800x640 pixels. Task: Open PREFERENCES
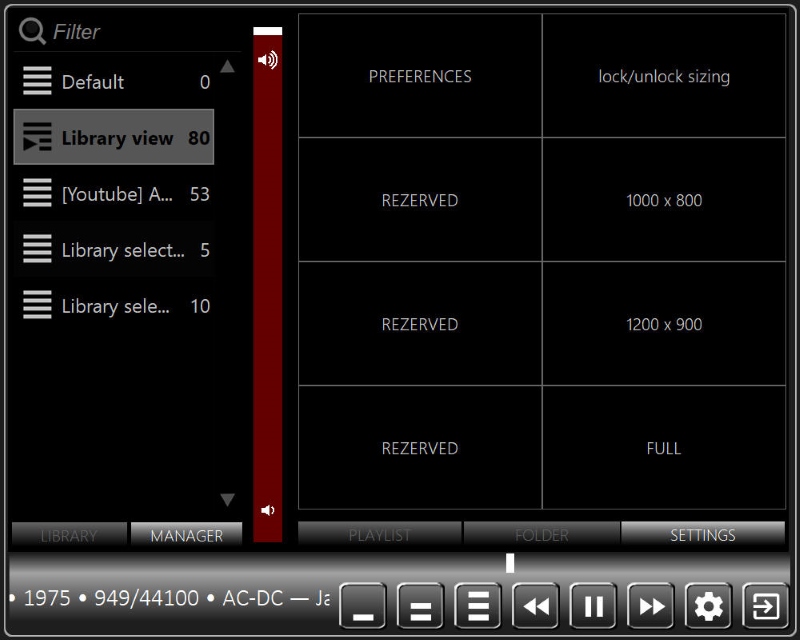click(x=420, y=76)
